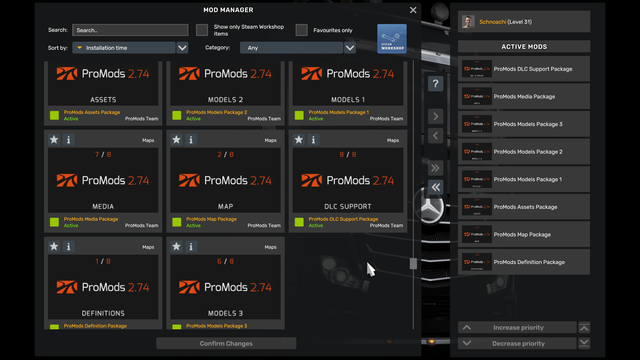The width and height of the screenshot is (640, 360).
Task: Open the help question mark button
Action: 436,84
